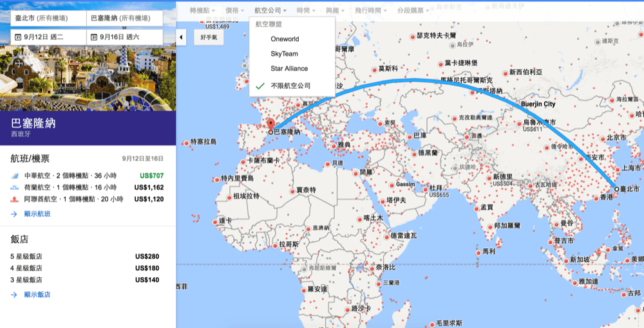The width and height of the screenshot is (644, 328).
Task: Select the 阿聯酋航空 US$1,120 flight row
Action: coord(88,199)
